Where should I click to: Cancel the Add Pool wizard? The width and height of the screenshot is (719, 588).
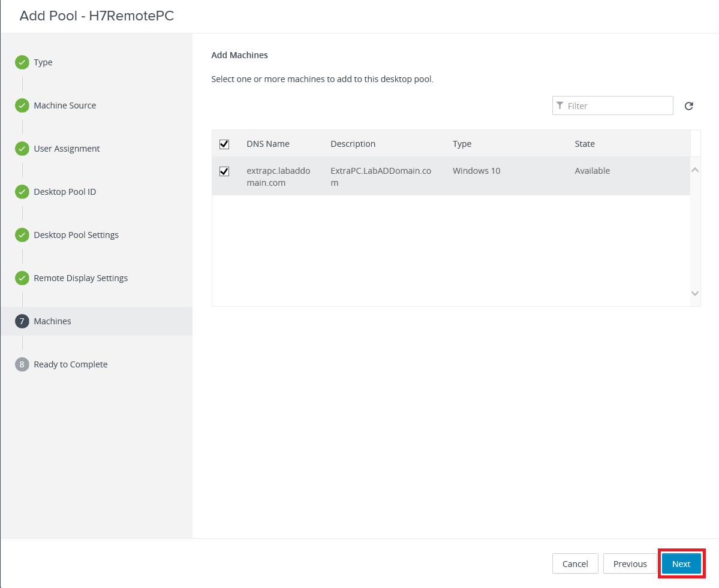(574, 564)
